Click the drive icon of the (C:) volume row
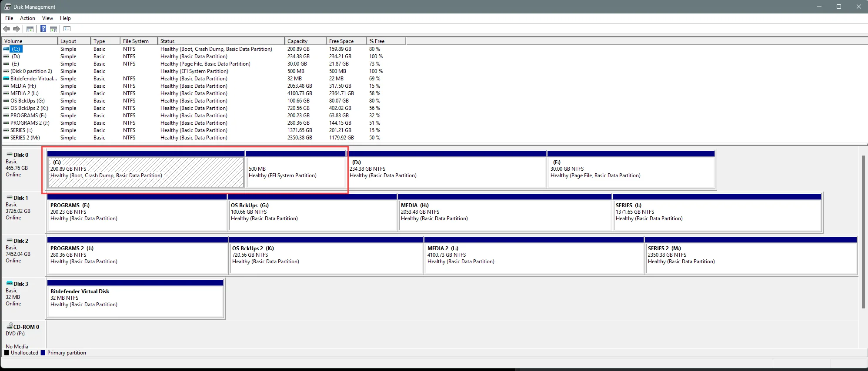The width and height of the screenshot is (868, 371). click(x=6, y=49)
